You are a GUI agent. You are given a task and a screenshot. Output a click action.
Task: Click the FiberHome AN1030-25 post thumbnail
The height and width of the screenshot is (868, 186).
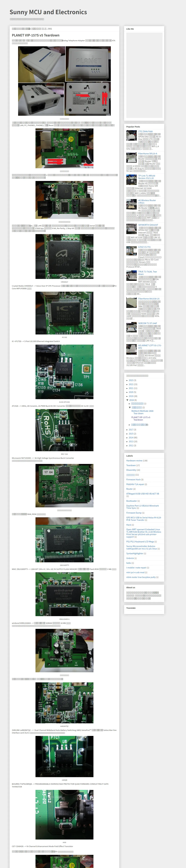click(132, 303)
